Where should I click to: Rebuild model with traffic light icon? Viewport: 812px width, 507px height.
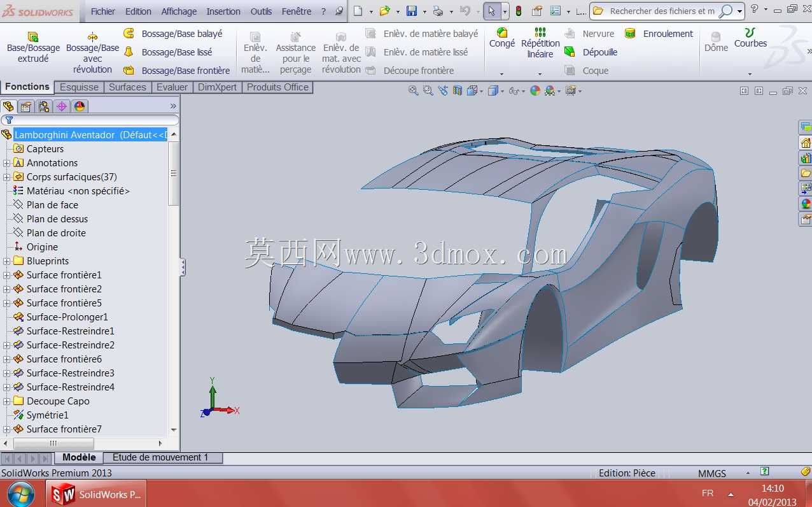(x=519, y=11)
